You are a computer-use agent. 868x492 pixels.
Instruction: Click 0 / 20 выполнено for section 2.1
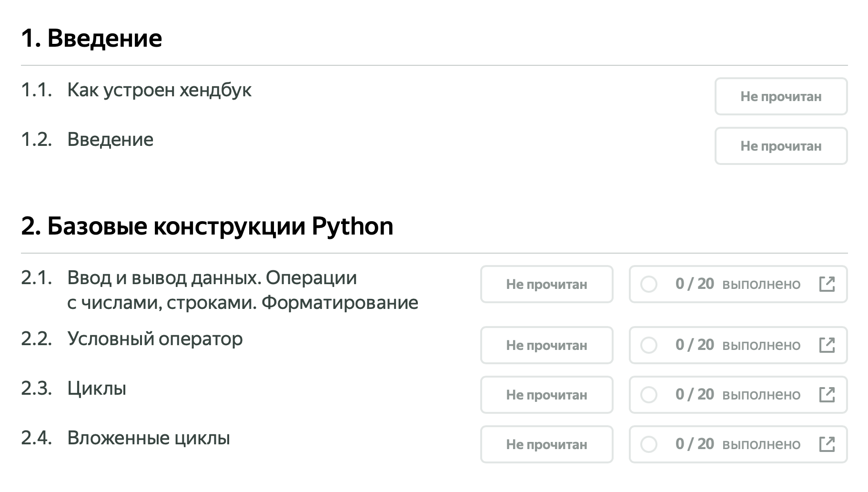(x=737, y=284)
